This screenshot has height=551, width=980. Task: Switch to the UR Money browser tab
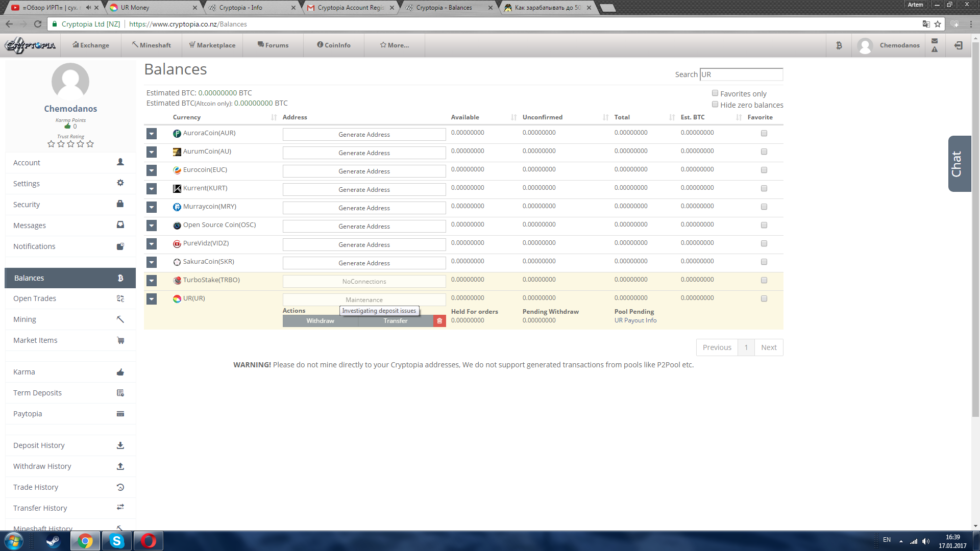(153, 8)
